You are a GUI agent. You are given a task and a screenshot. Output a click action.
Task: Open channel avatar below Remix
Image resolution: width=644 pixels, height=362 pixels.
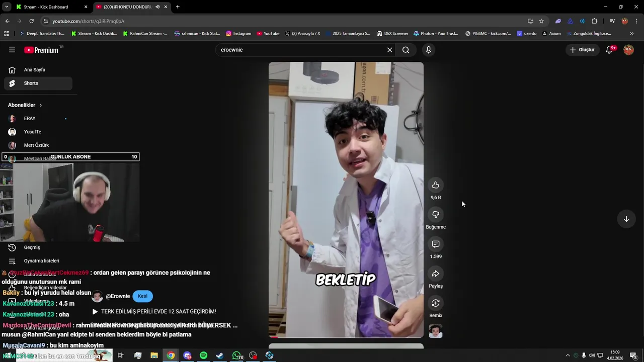pyautogui.click(x=436, y=331)
